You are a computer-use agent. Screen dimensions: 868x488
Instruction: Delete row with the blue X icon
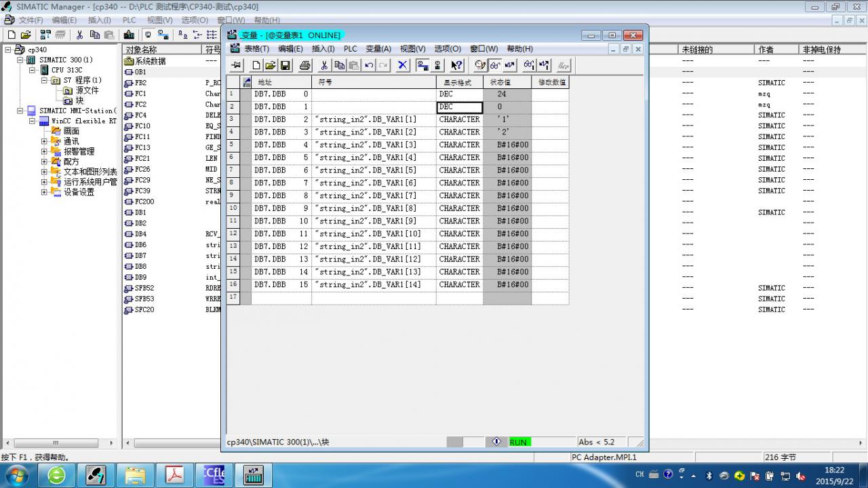(403, 65)
